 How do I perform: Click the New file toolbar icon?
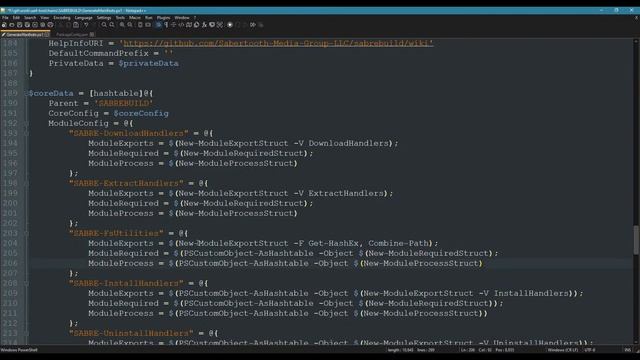point(4,25)
